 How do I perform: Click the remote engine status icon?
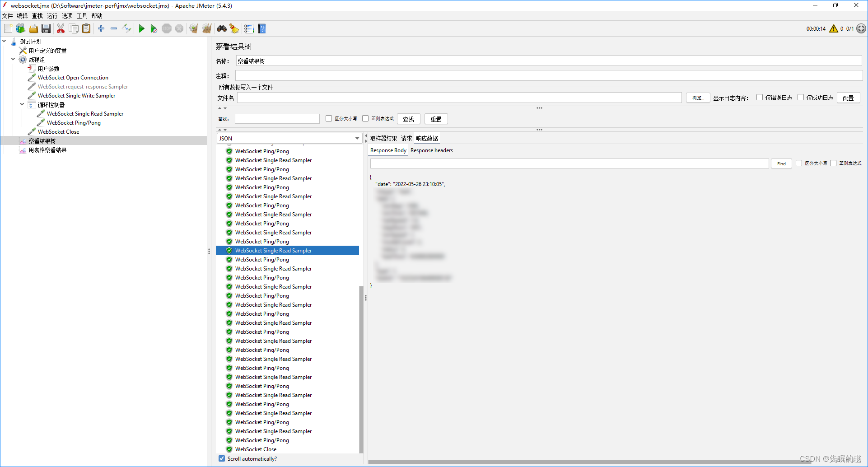(x=861, y=28)
